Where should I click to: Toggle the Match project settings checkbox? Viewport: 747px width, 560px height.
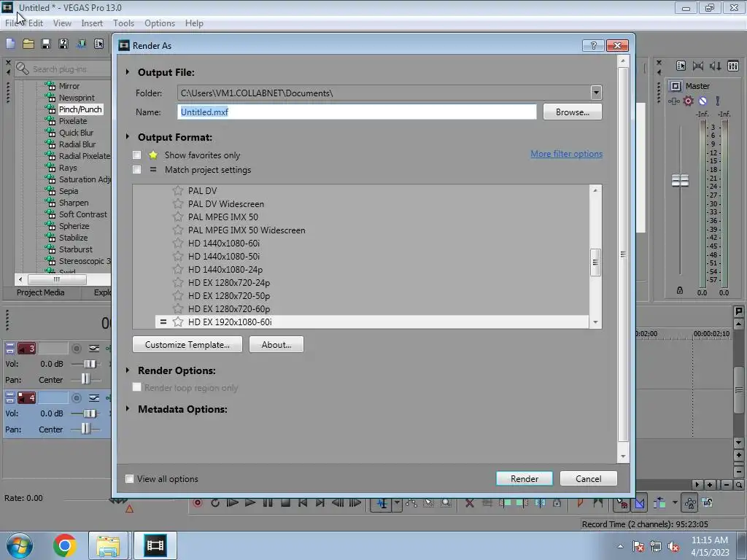click(136, 169)
